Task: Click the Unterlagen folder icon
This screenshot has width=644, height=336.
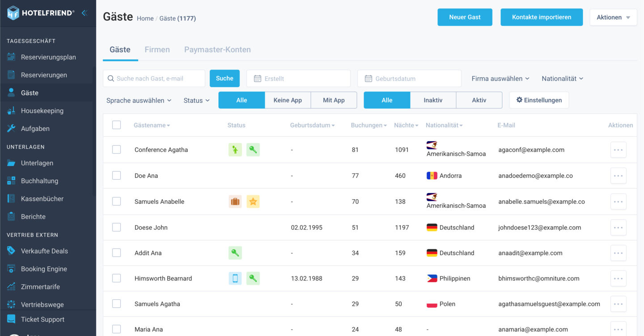Action: tap(11, 163)
